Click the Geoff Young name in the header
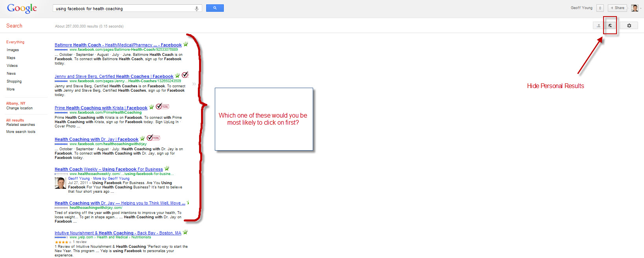This screenshot has width=644, height=258. pyautogui.click(x=581, y=8)
